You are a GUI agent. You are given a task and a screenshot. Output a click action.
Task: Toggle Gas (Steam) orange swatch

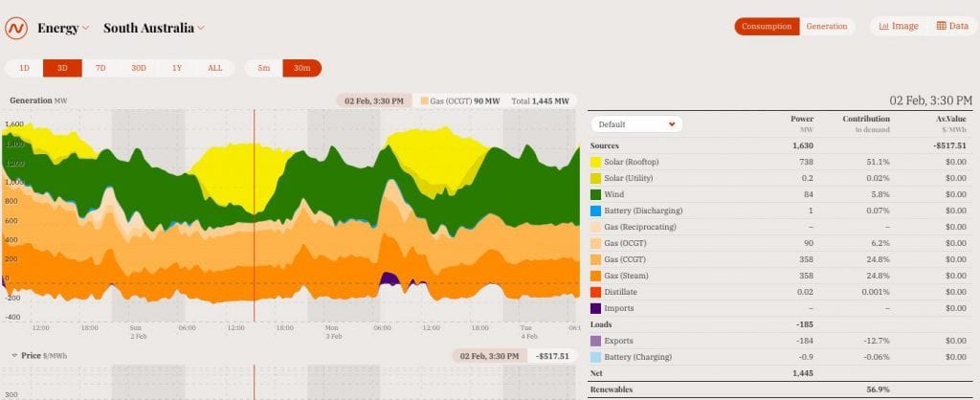point(597,276)
